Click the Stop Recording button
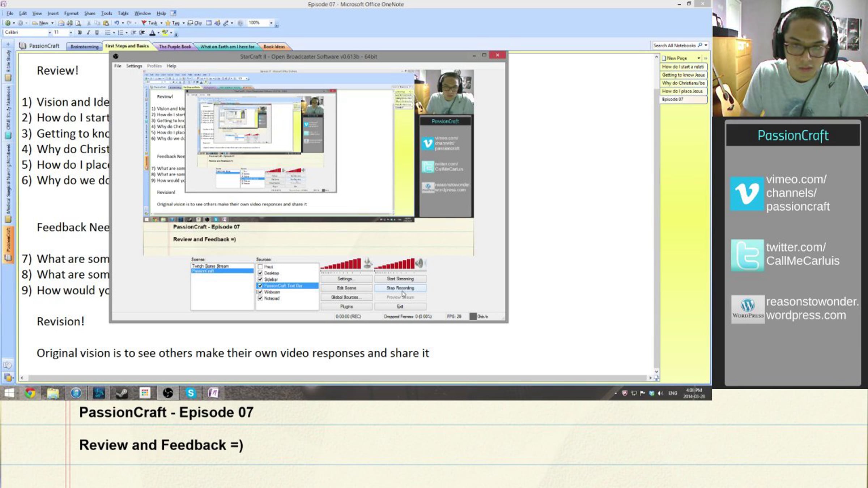868x488 pixels. point(400,288)
